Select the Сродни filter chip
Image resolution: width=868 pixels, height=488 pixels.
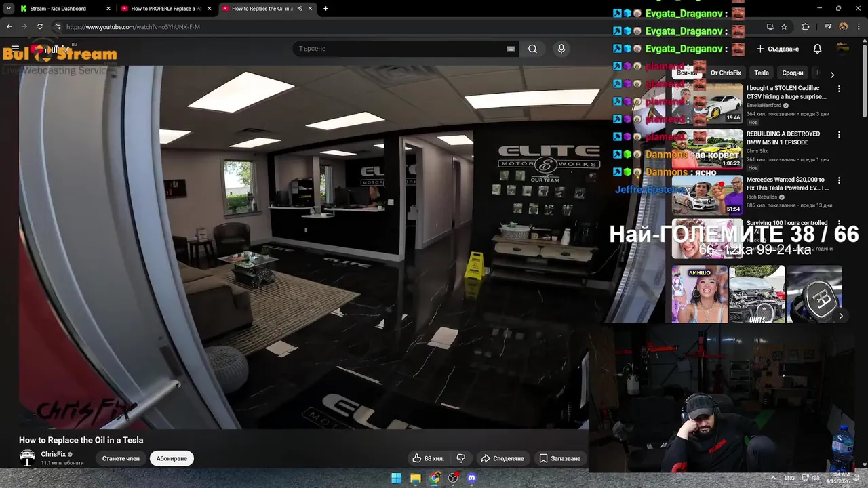click(792, 73)
